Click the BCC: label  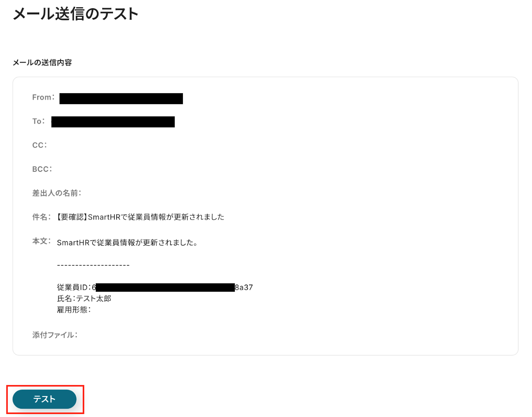[x=42, y=169]
